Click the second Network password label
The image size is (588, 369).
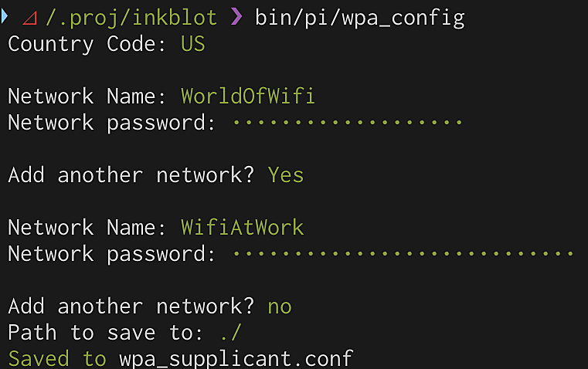click(112, 255)
